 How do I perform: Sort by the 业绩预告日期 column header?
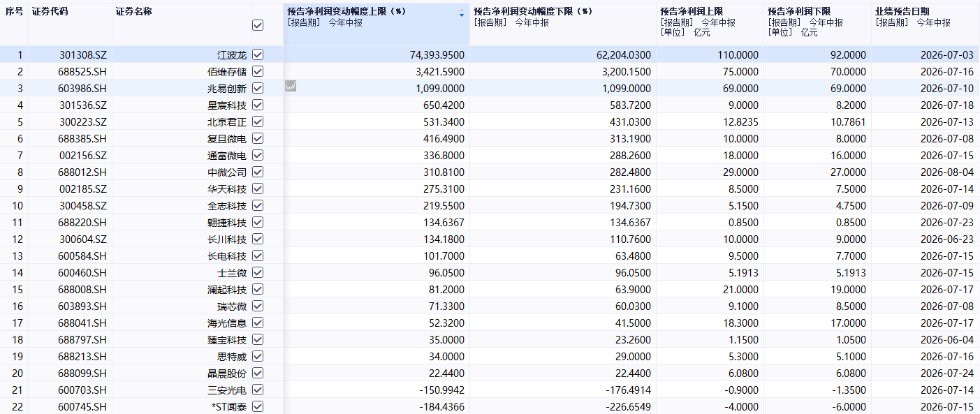point(902,12)
